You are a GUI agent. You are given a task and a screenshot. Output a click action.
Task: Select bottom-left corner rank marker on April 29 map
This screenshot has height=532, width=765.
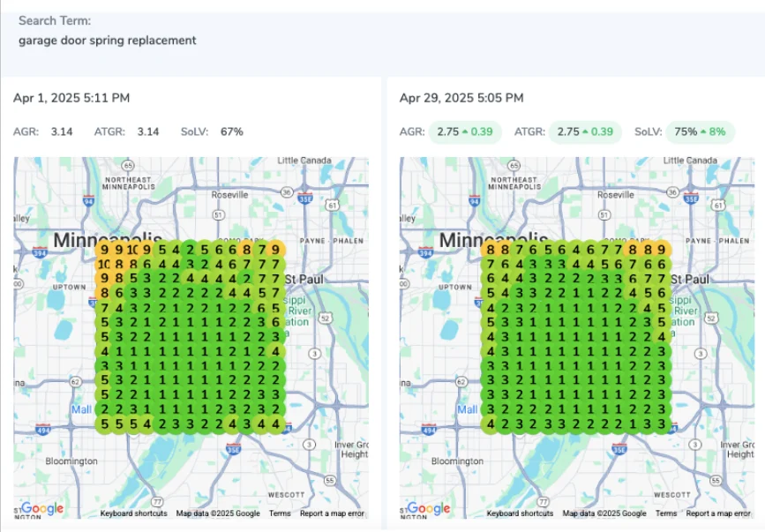(491, 424)
